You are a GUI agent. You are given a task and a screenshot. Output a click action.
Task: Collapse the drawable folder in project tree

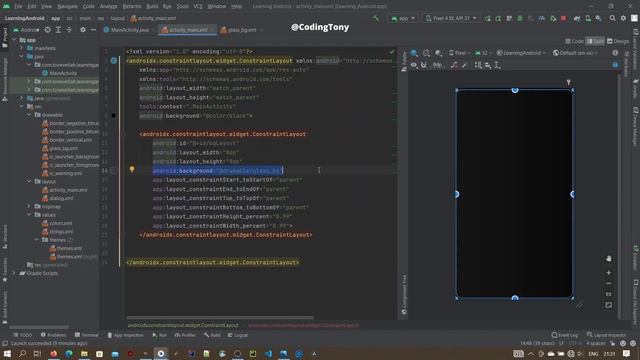tap(29, 115)
